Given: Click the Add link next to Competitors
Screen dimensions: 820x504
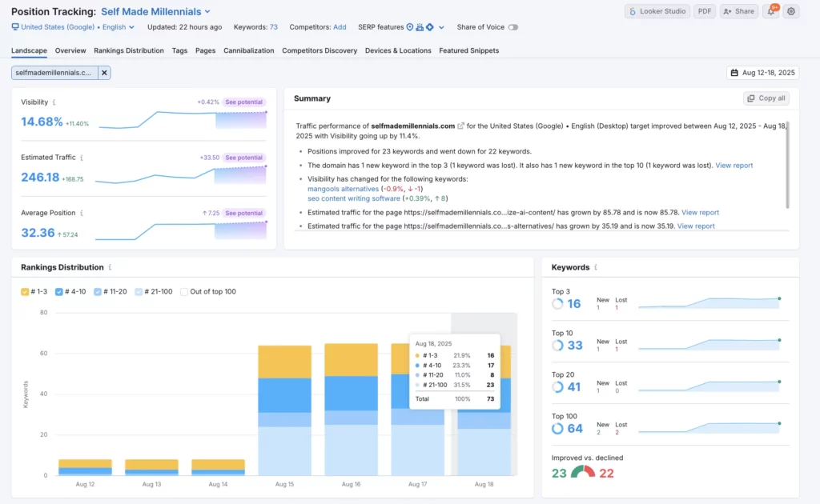Looking at the screenshot, I should click(x=340, y=26).
